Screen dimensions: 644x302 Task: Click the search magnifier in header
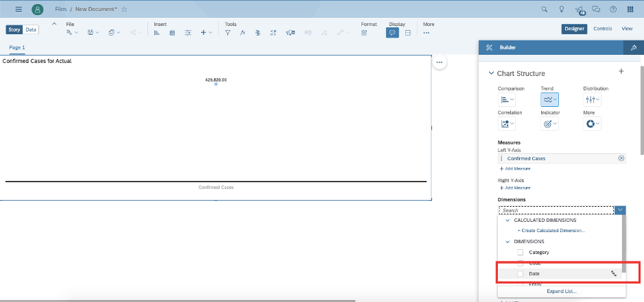pos(544,9)
